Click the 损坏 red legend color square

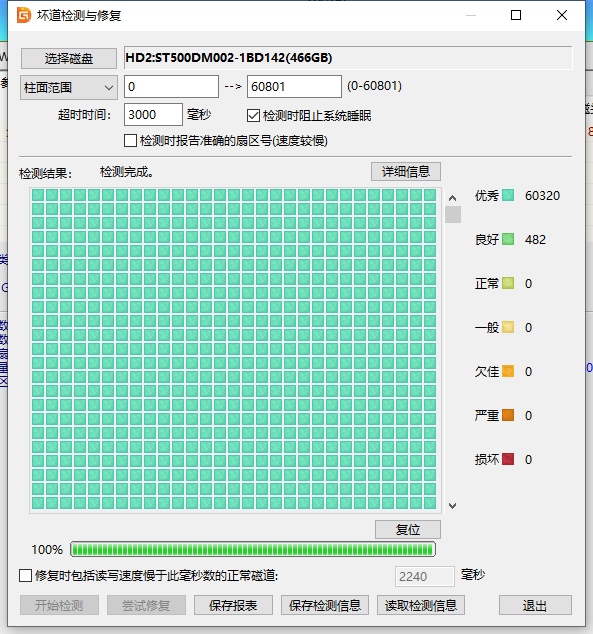coord(508,459)
